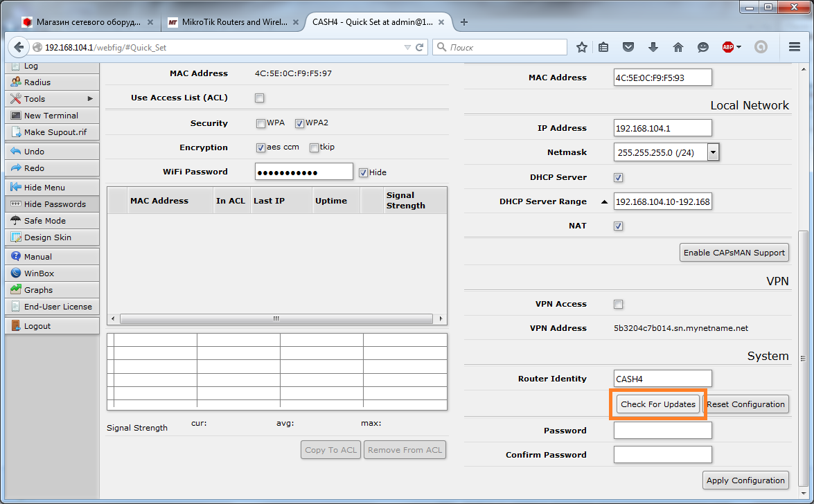The image size is (814, 504).
Task: Reload page using the refresh icon
Action: [x=419, y=48]
